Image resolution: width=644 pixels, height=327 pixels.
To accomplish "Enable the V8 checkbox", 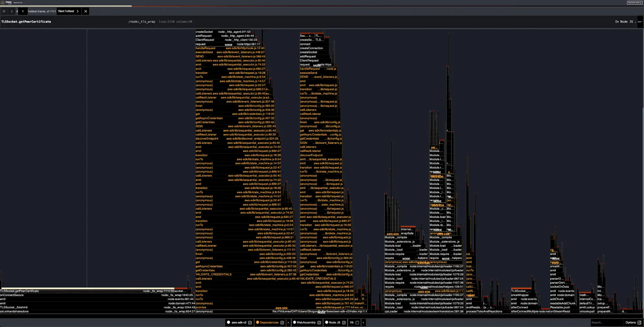I will 357,322.
